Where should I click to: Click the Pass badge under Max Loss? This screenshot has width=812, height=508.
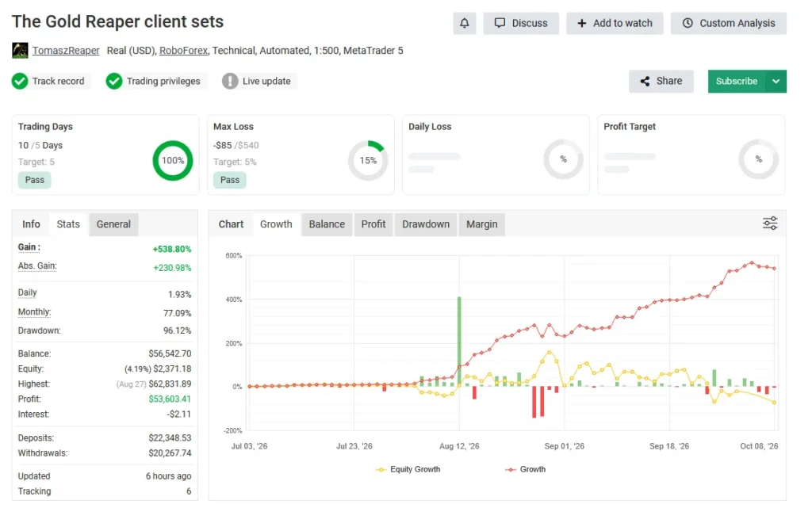[x=230, y=180]
